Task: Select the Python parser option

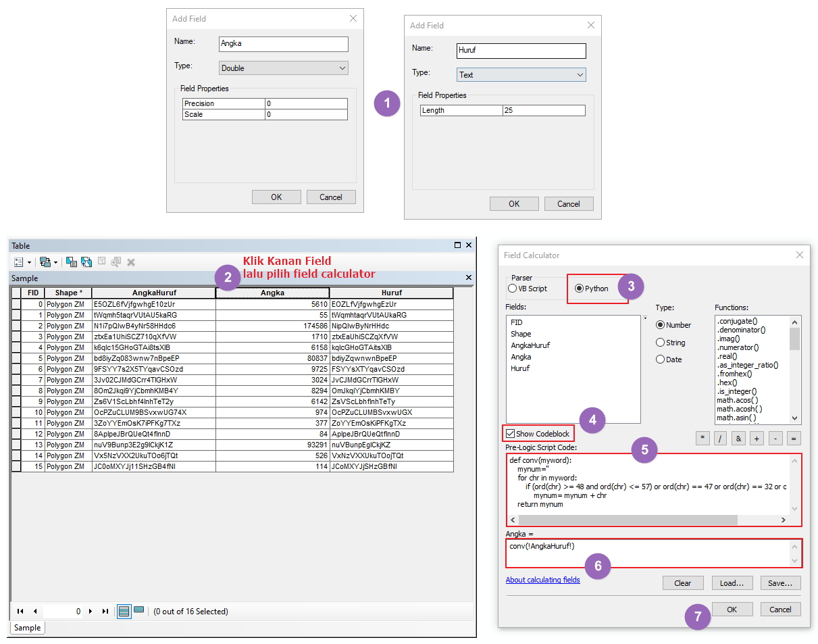Action: tap(592, 289)
